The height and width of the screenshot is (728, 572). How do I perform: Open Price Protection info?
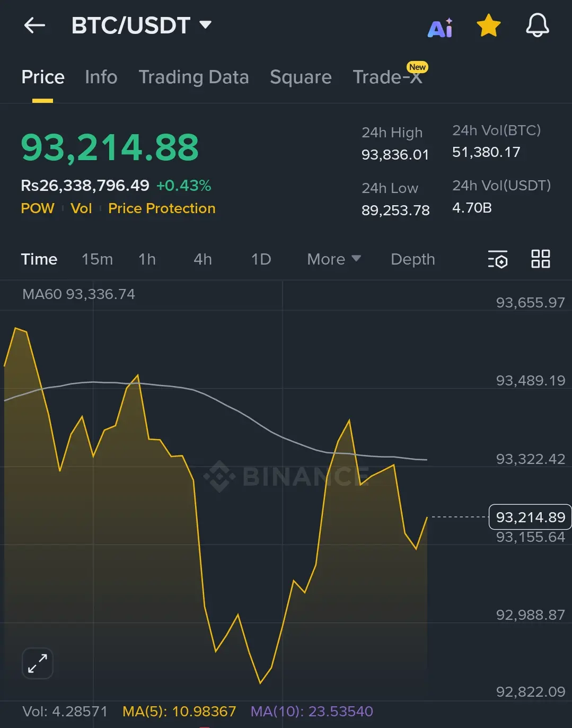pos(162,208)
